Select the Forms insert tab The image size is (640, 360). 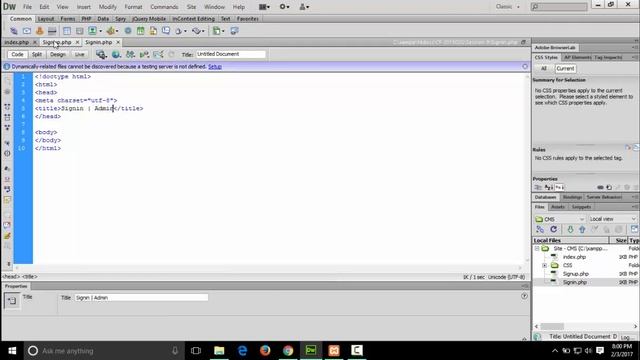(x=68, y=19)
